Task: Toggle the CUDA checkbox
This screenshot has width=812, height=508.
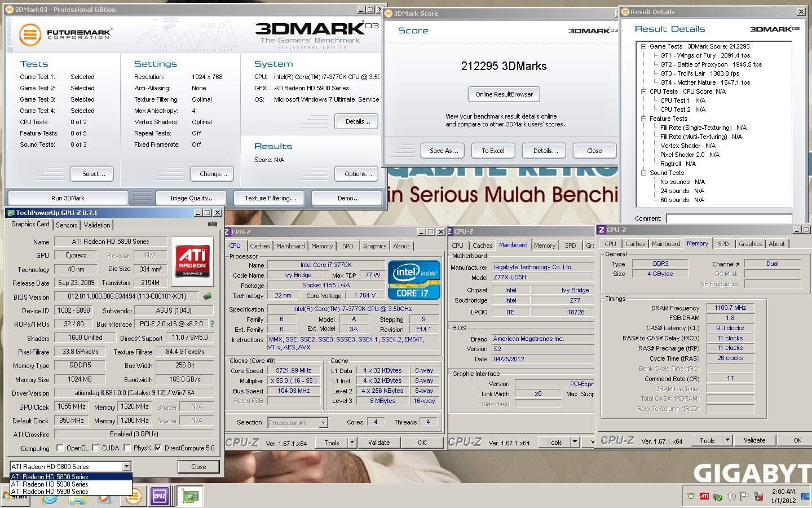Action: click(x=96, y=448)
